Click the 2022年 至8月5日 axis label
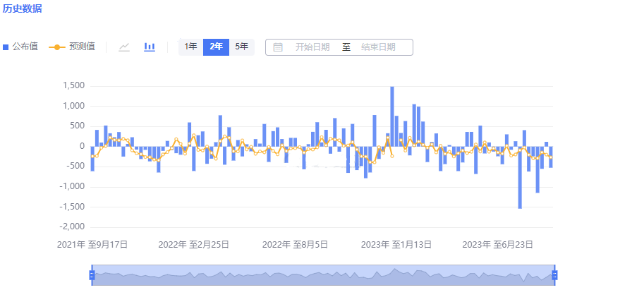Screen dimensions: 644x290 295,245
